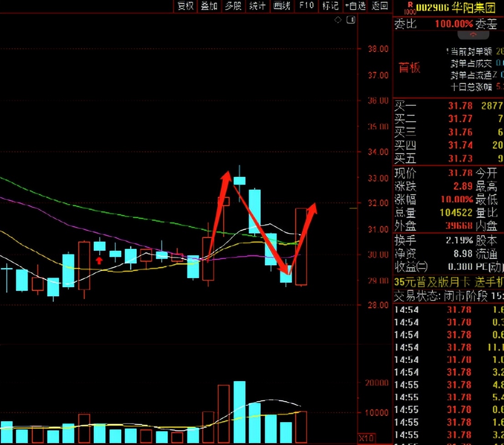Screen dimensions: 504x445
Task: Click the 首板 label
Action: pyautogui.click(x=410, y=68)
